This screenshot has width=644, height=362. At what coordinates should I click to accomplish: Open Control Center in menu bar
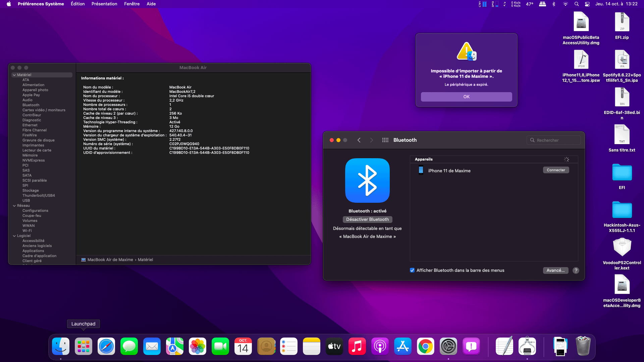tap(587, 4)
